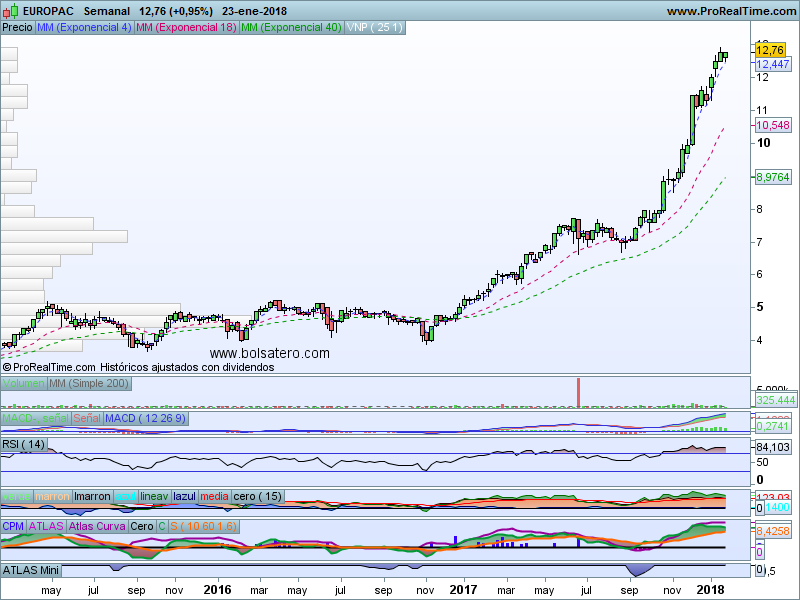Select the MM (Exponencial 18) label
Viewport: 800px width, 600px height.
point(186,28)
